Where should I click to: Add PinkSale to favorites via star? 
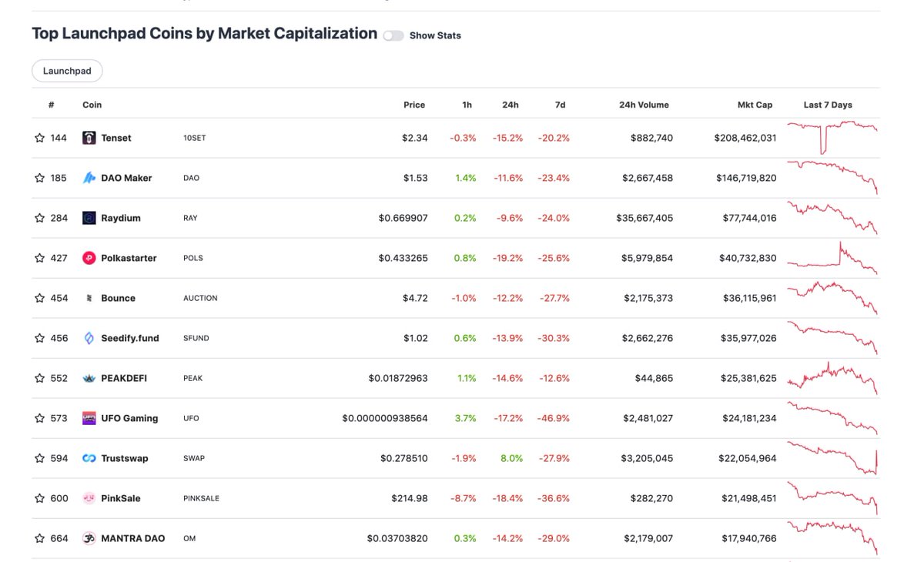tap(39, 498)
